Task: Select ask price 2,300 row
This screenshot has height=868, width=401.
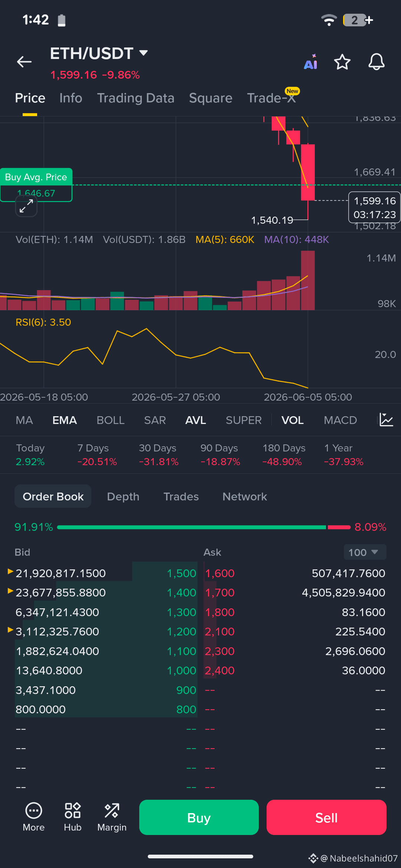Action: click(295, 651)
